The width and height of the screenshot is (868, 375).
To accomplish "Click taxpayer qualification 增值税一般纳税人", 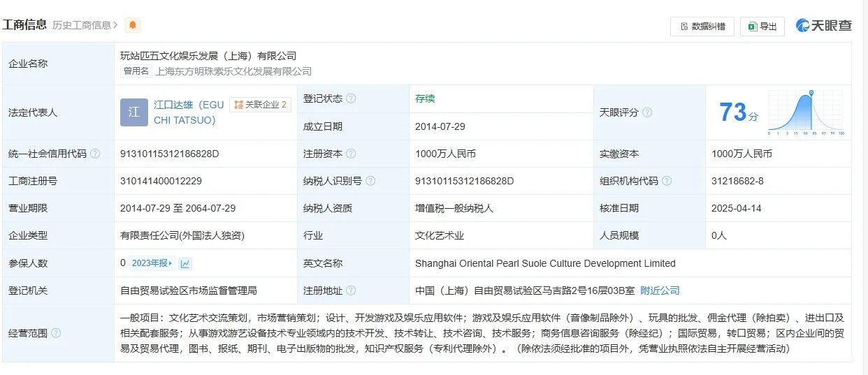I will tap(456, 208).
